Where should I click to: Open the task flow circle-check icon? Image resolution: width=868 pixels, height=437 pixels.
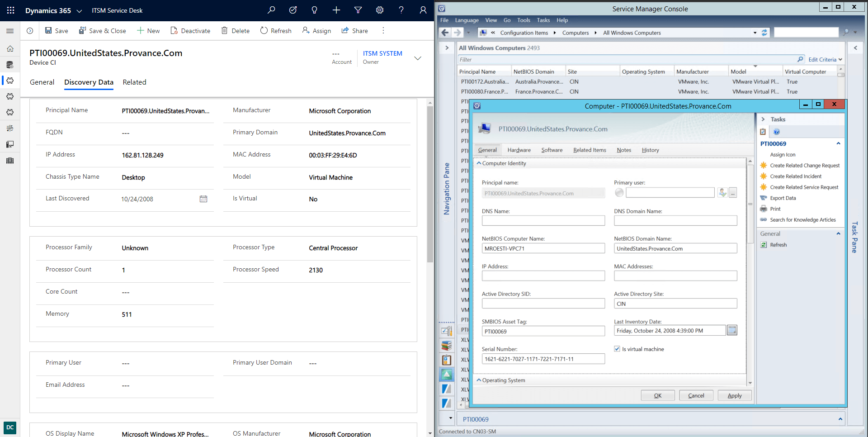coord(293,10)
